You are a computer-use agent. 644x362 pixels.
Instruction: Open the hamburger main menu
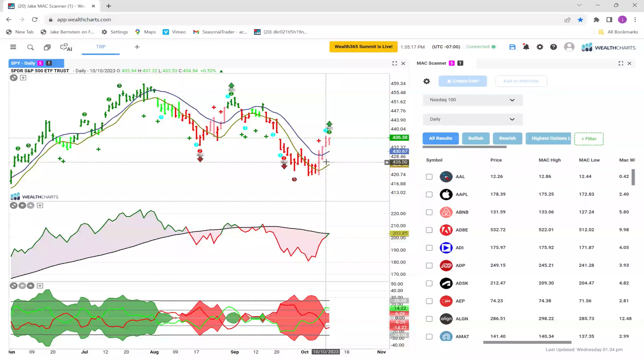(13, 47)
